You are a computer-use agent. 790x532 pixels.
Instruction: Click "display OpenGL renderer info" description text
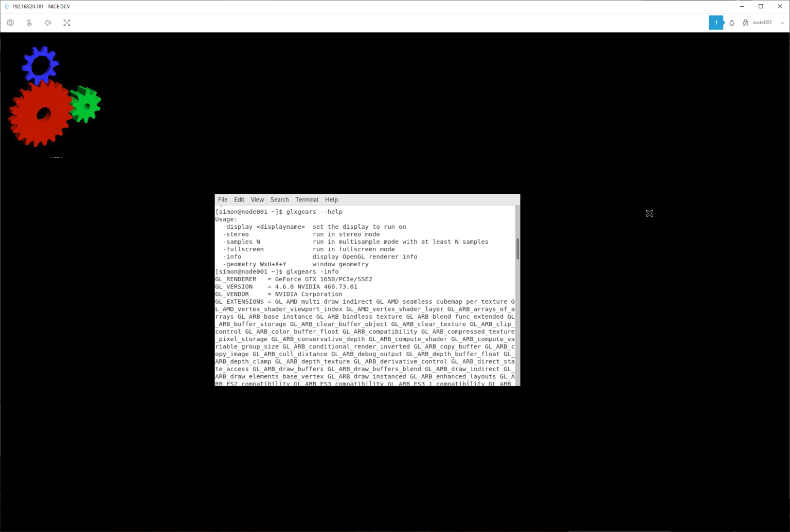[365, 257]
